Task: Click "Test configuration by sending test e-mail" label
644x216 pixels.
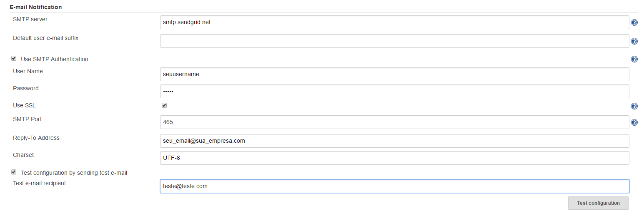Action: pos(74,173)
